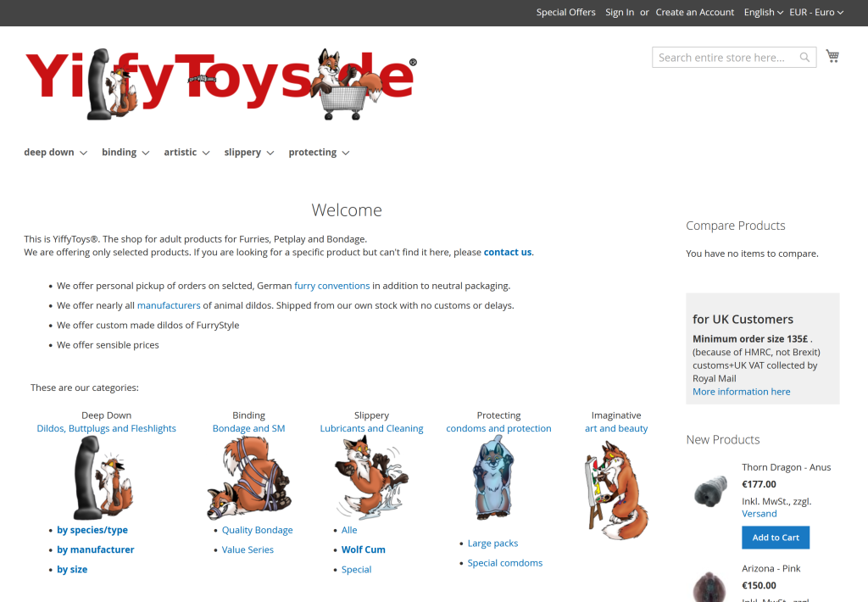This screenshot has width=868, height=602.
Task: Open the shopping cart icon
Action: (832, 56)
